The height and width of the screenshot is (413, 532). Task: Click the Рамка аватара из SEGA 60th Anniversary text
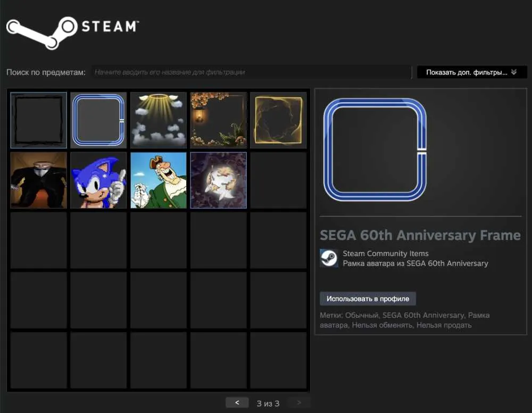pos(415,263)
